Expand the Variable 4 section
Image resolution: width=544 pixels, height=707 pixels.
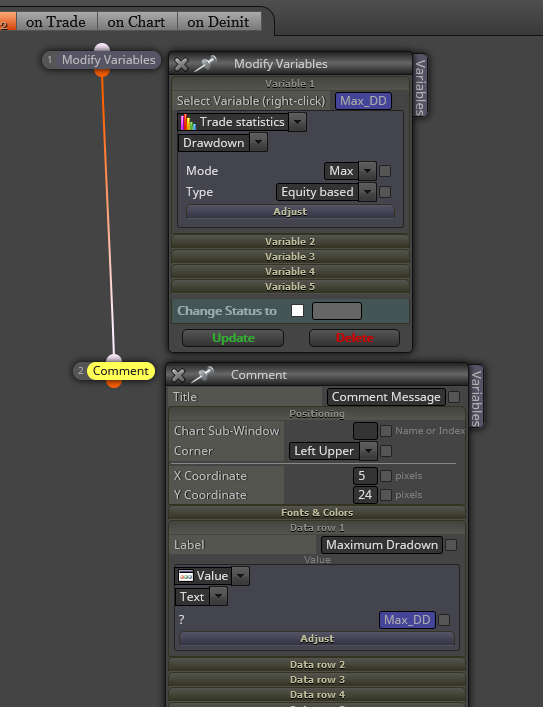(x=290, y=271)
